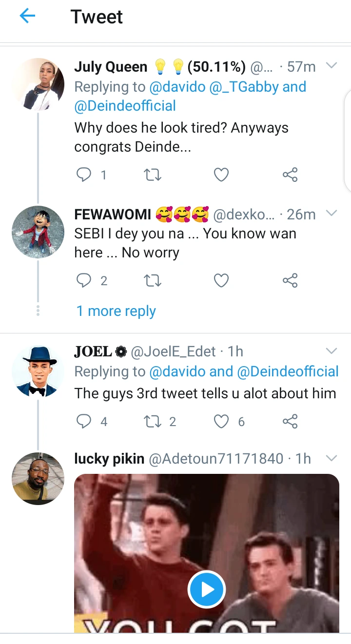Viewport: 351px width, 644px height.
Task: Open lucky pikin's profile avatar
Action: [x=38, y=478]
